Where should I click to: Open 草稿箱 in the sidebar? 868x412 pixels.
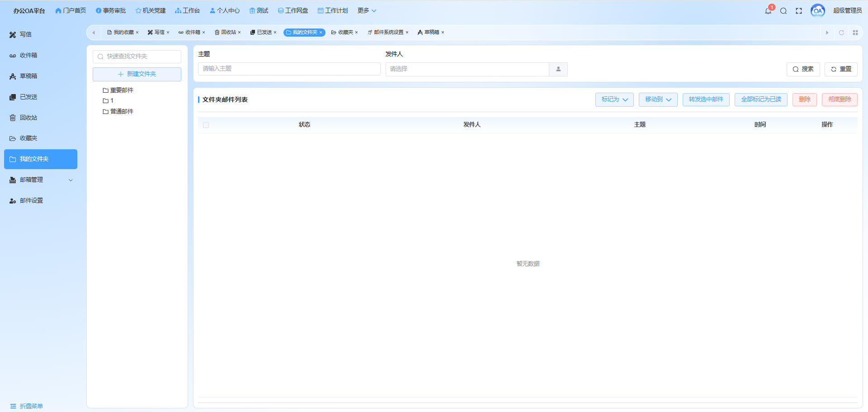(41, 76)
